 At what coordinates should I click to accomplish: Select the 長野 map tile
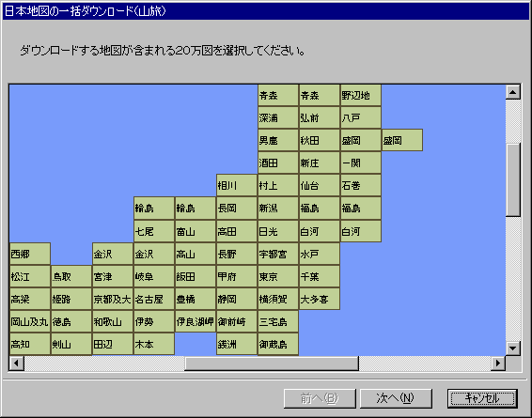(237, 254)
